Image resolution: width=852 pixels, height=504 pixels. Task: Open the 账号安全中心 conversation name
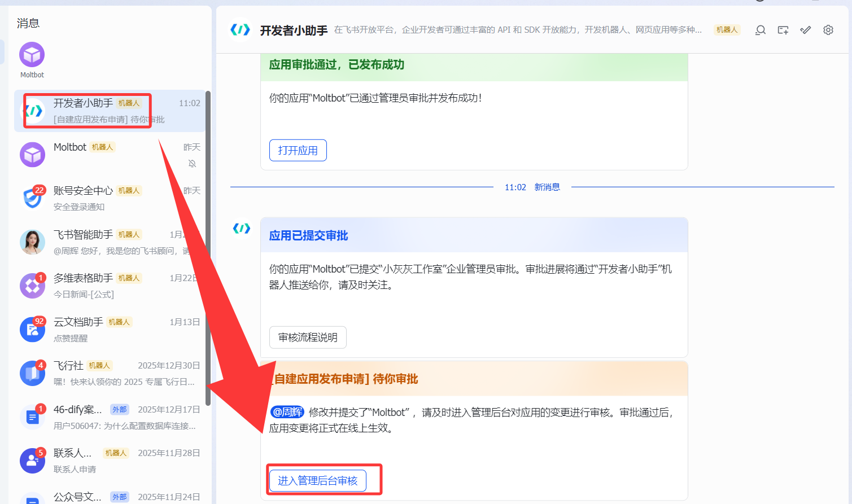[x=83, y=191]
